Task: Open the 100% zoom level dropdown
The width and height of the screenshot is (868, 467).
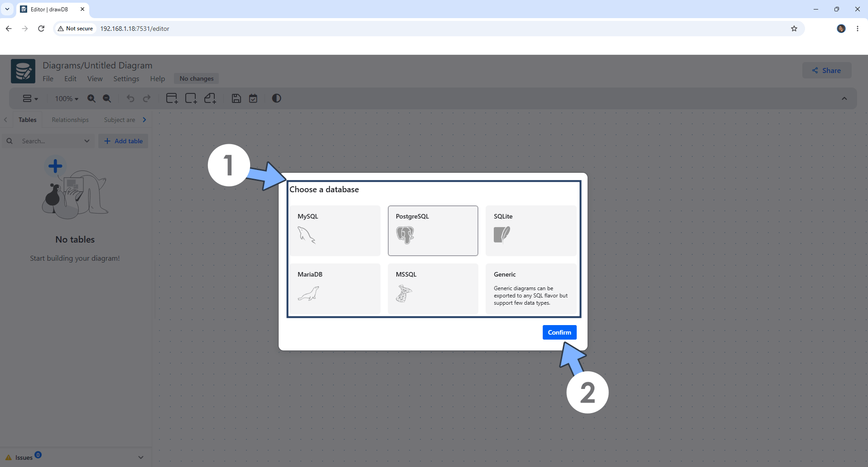Action: 67,98
